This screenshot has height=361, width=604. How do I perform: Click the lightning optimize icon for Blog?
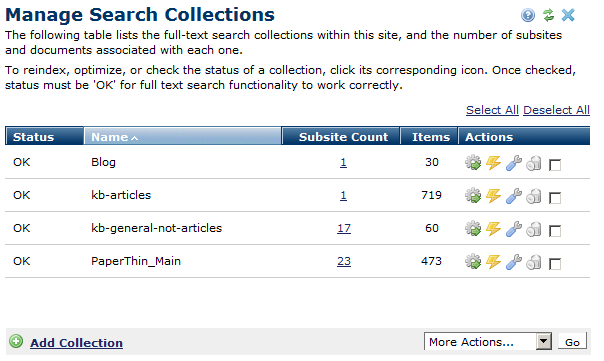493,163
